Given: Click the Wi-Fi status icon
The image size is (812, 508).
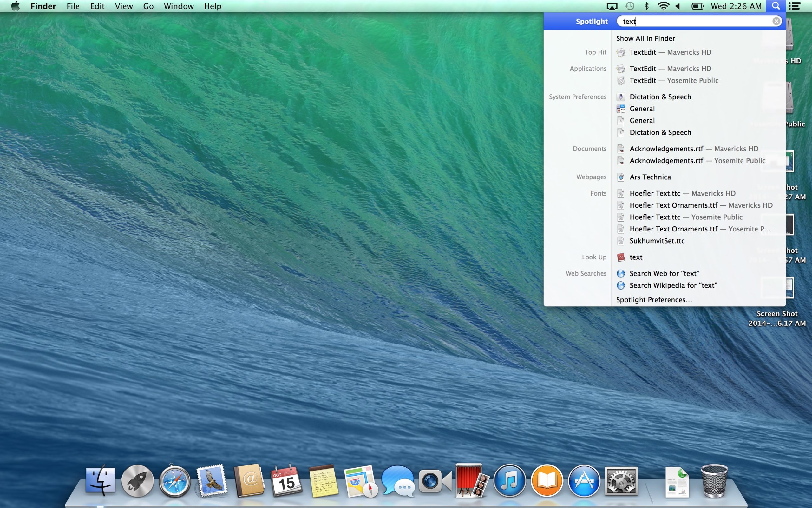Looking at the screenshot, I should (x=663, y=6).
